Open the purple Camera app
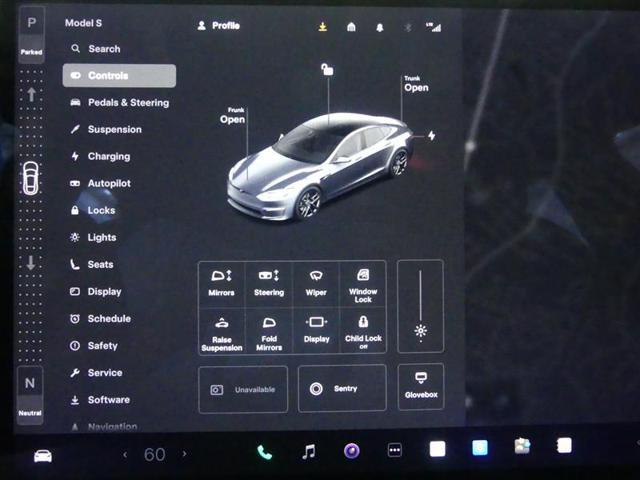 coord(351,451)
